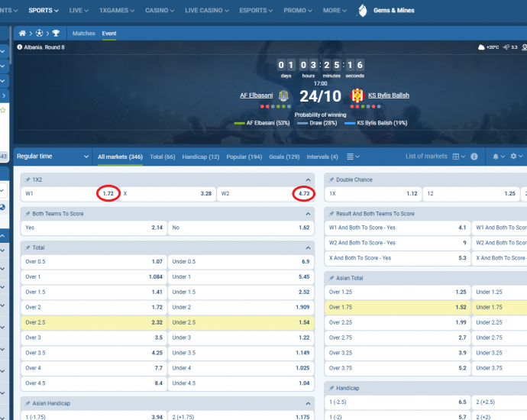Select Over 4.5 at 8.4

tap(94, 383)
